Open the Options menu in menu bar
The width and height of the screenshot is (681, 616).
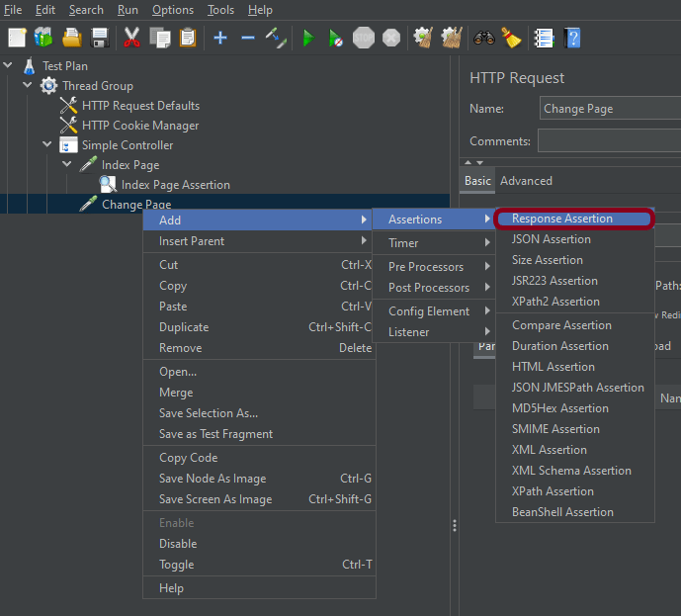coord(173,10)
